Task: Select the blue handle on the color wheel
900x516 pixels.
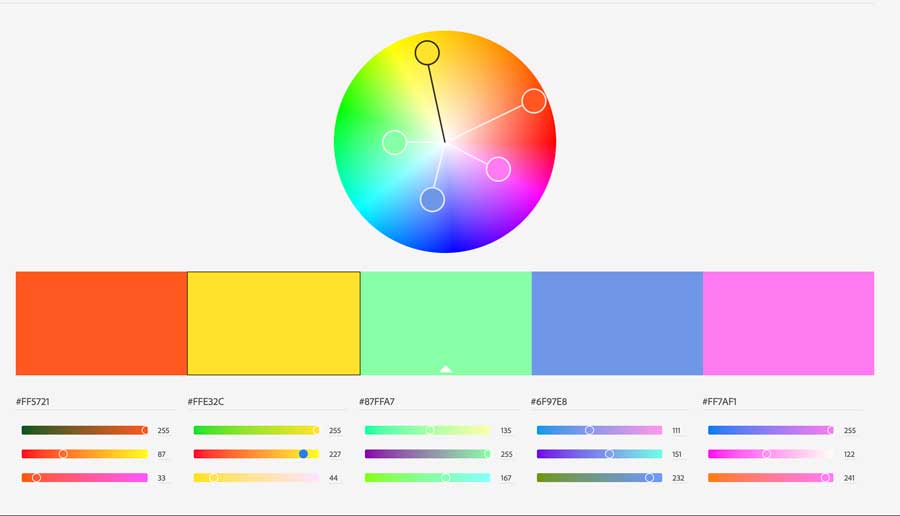Action: [x=432, y=200]
